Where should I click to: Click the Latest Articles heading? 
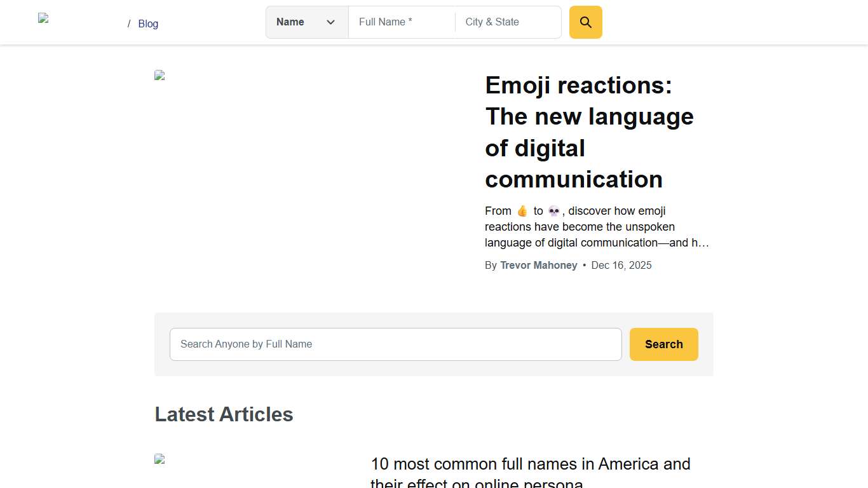pos(224,414)
